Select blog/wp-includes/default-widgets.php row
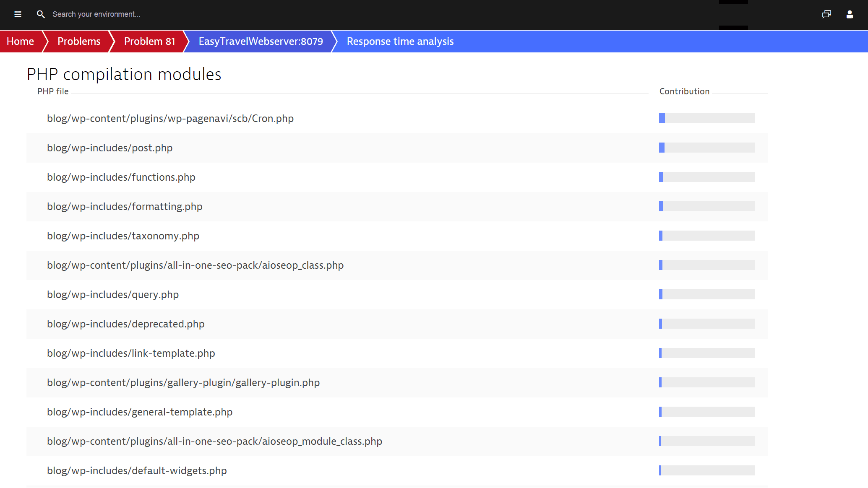Image resolution: width=868 pixels, height=488 pixels. click(397, 471)
